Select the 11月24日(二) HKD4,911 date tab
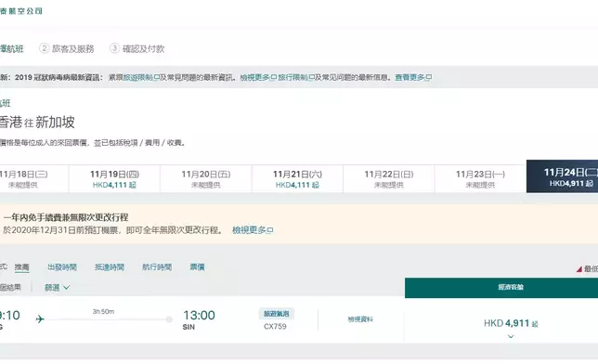This screenshot has height=364, width=598. tap(562, 176)
